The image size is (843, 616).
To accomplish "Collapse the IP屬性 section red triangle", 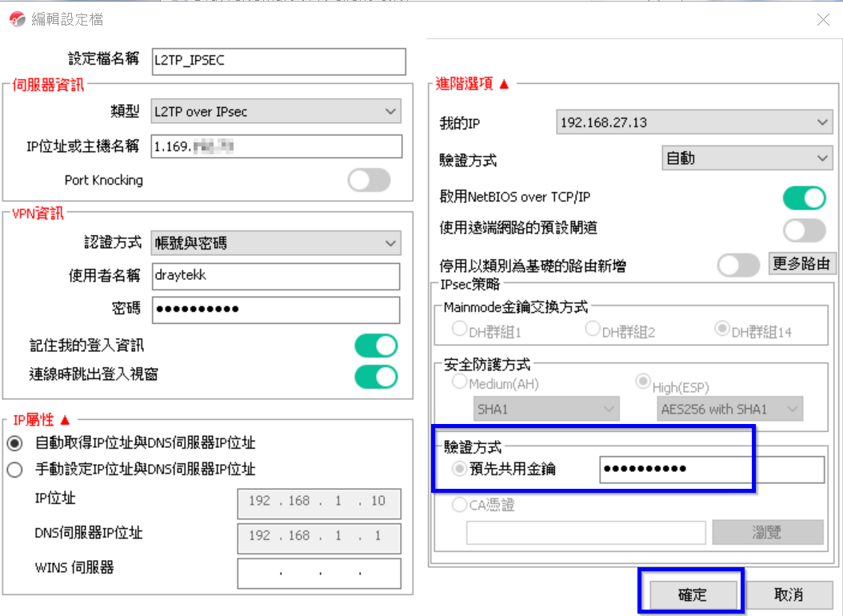I will [65, 420].
